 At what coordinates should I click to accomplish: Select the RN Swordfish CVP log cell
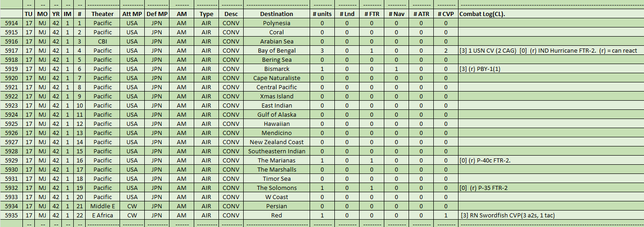pos(508,216)
